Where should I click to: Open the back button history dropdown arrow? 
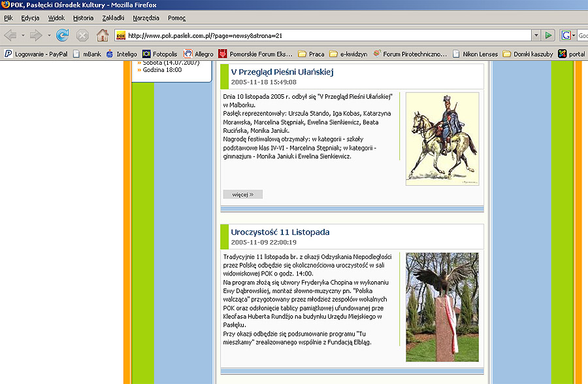[x=22, y=35]
